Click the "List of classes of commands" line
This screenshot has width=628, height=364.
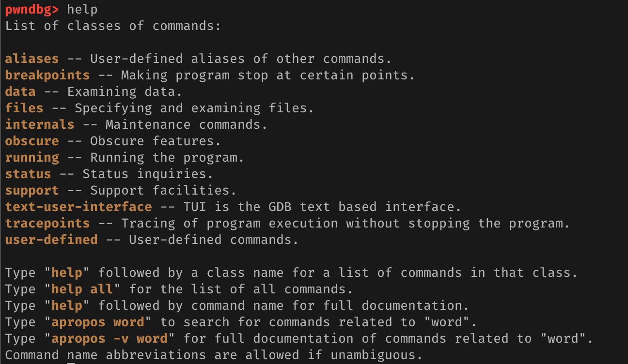113,26
